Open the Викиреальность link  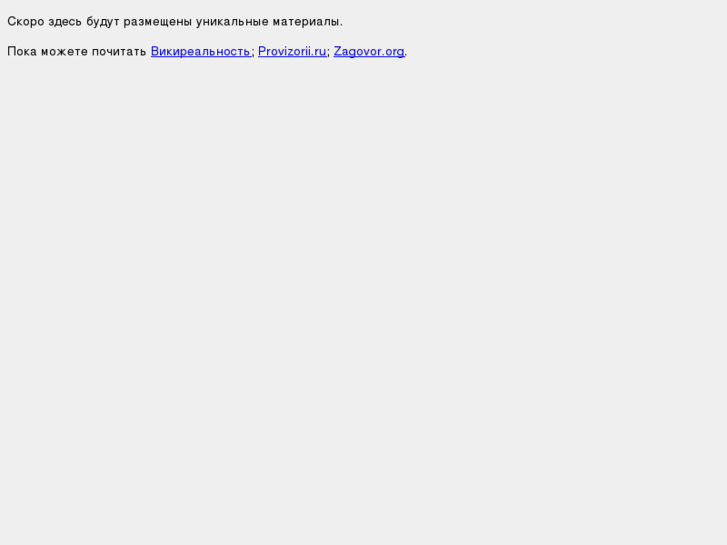(x=200, y=51)
